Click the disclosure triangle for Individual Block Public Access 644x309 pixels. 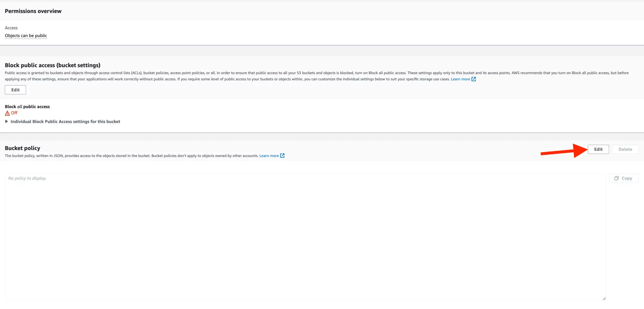click(7, 121)
